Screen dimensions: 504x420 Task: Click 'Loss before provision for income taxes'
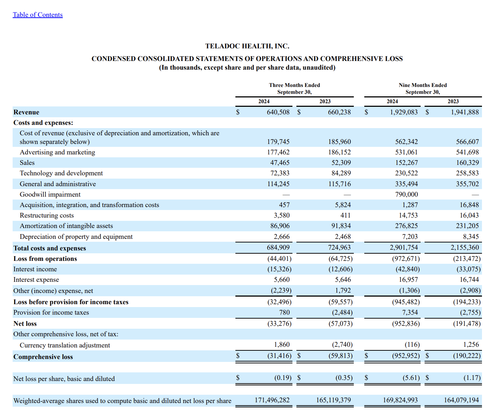click(x=71, y=302)
